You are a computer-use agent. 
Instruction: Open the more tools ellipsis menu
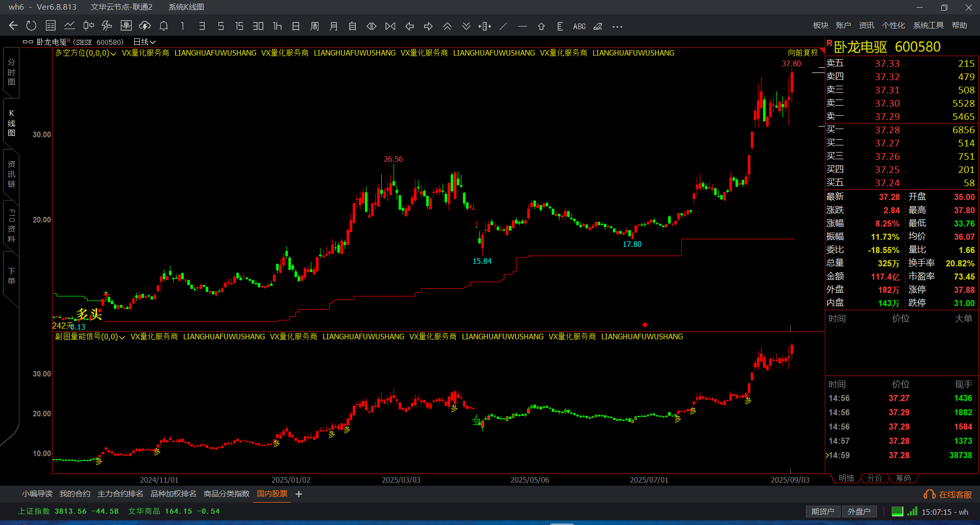pos(617,27)
